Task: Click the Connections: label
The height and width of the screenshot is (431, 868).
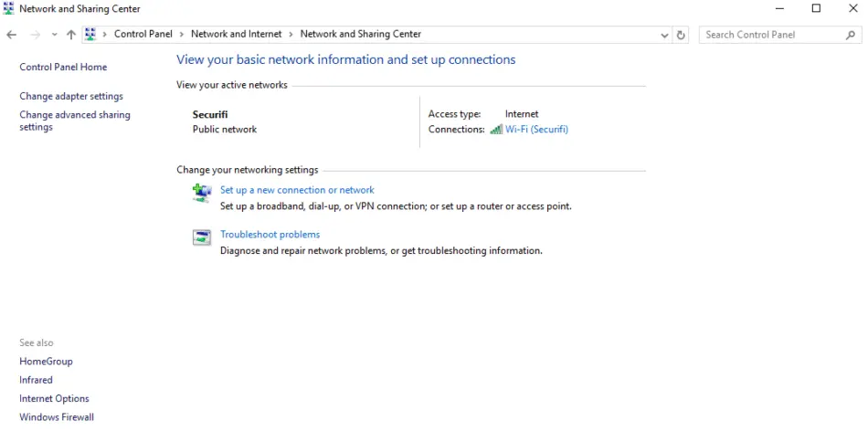Action: click(x=457, y=130)
